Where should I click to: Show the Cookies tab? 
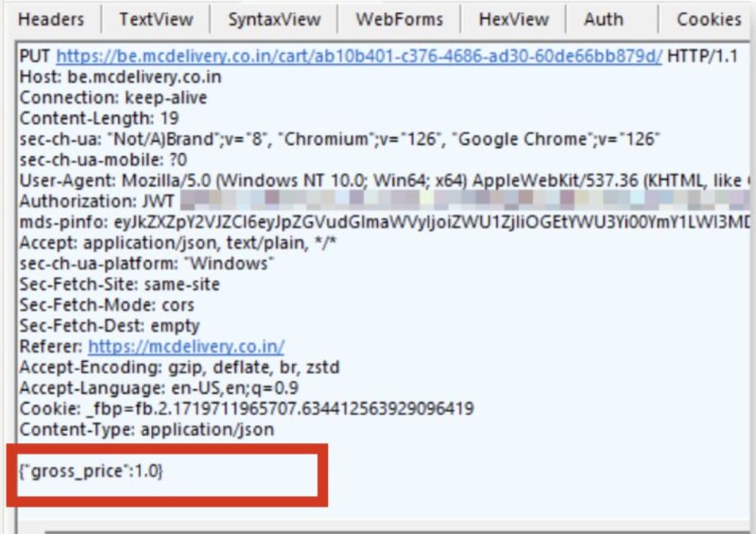point(708,19)
